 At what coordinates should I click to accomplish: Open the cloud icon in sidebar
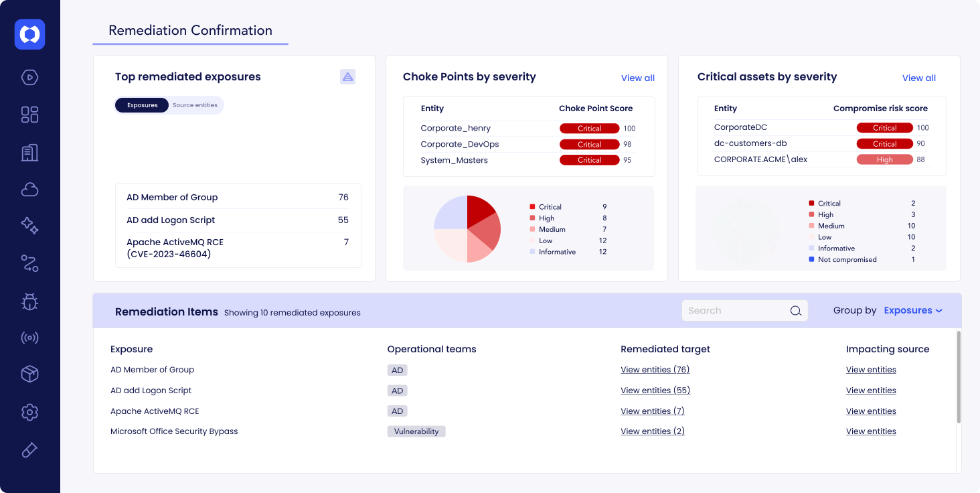pos(29,190)
